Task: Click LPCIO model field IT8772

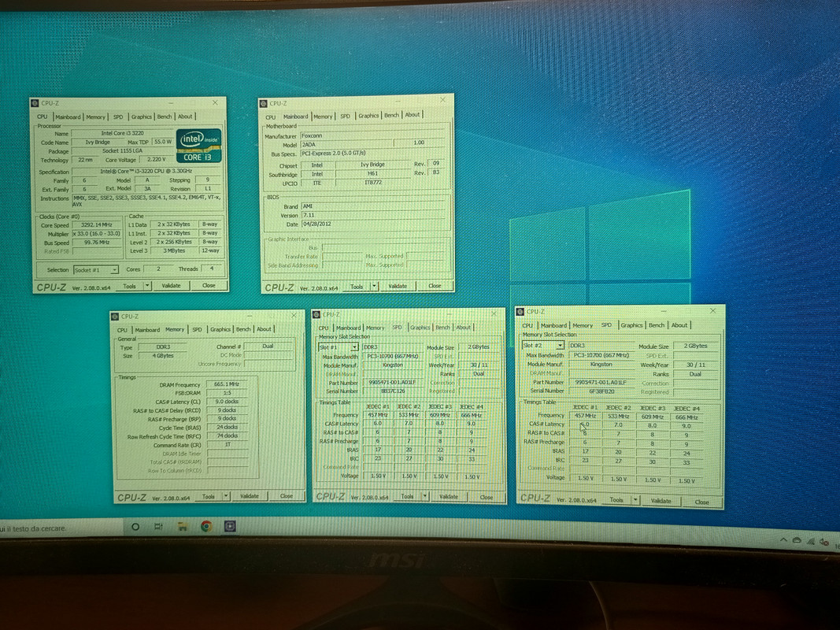Action: point(373,183)
